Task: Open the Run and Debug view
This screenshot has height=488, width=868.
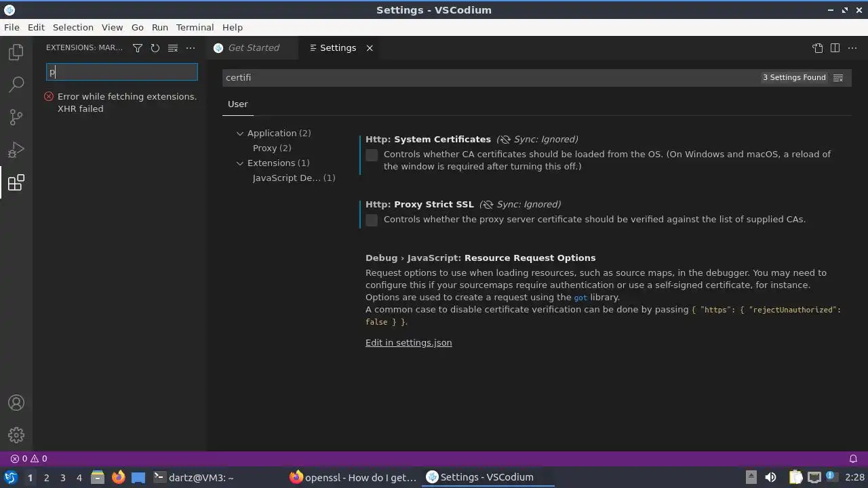Action: [x=16, y=150]
